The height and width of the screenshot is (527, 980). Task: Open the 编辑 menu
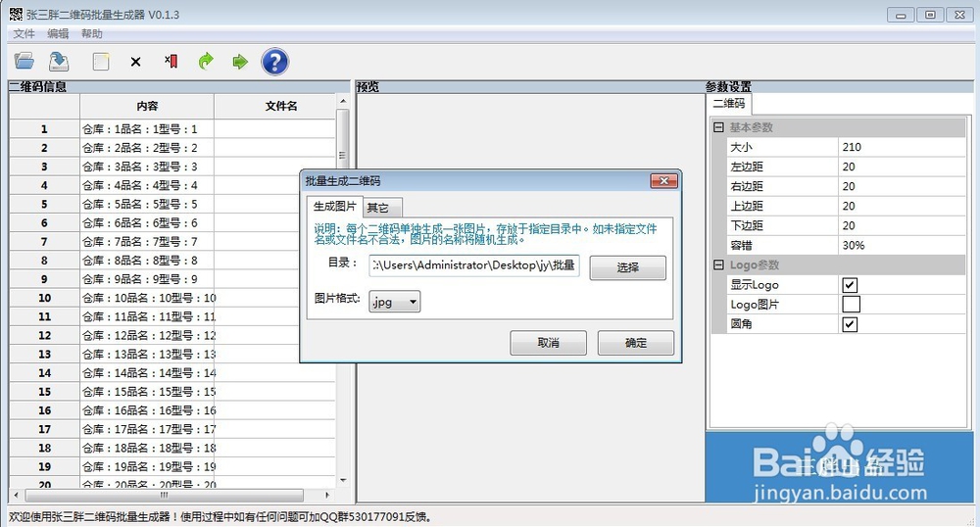(58, 33)
